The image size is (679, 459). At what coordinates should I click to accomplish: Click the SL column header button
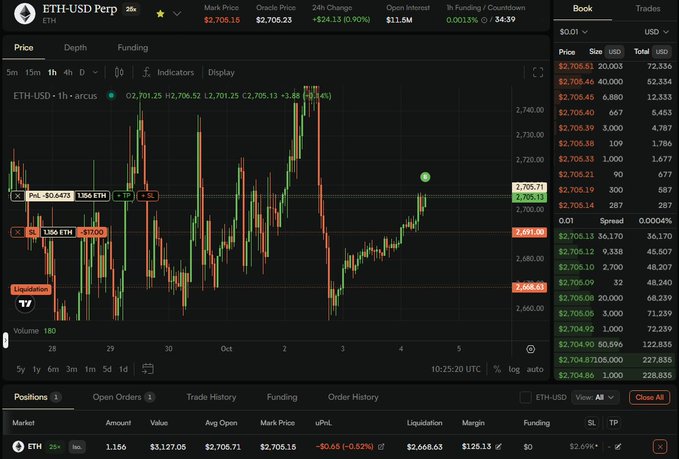tap(592, 423)
